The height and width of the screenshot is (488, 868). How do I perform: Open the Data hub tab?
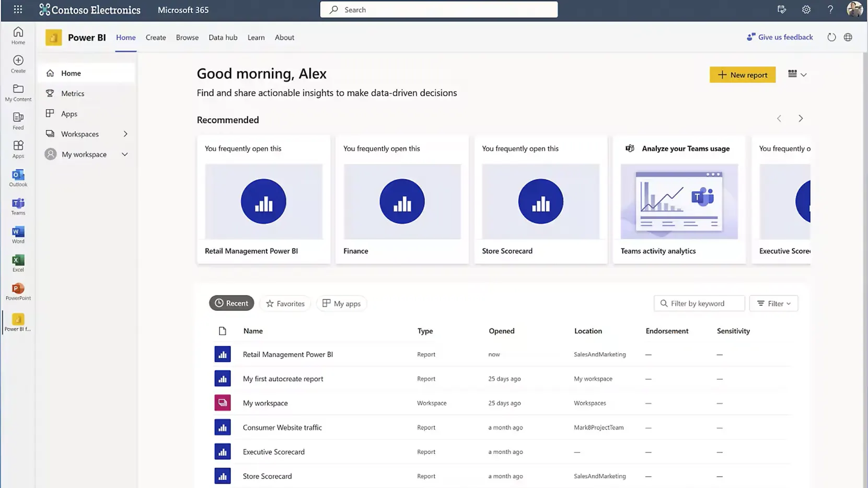pos(223,37)
